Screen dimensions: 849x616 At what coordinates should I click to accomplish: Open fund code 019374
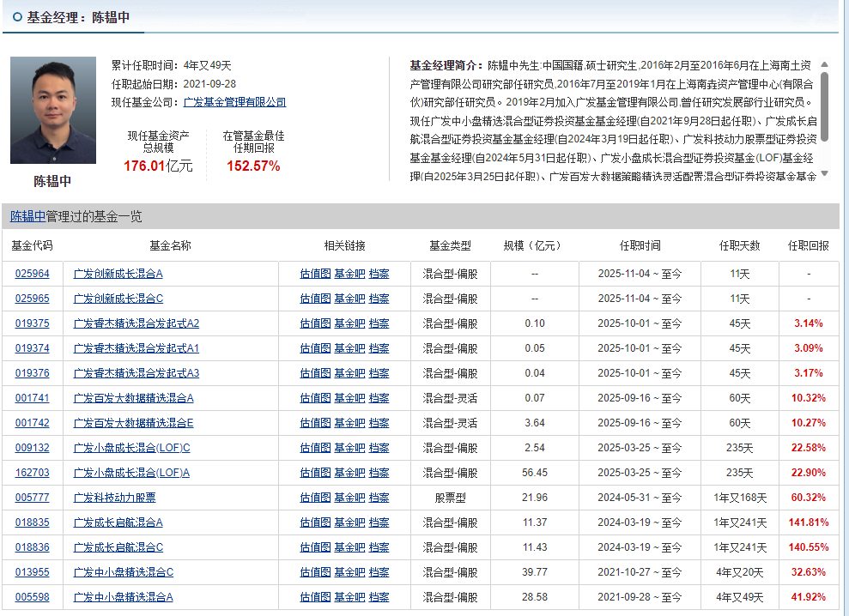32,348
